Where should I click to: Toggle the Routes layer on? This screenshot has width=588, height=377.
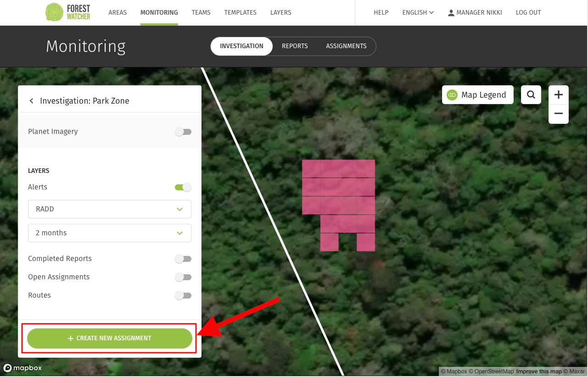183,296
